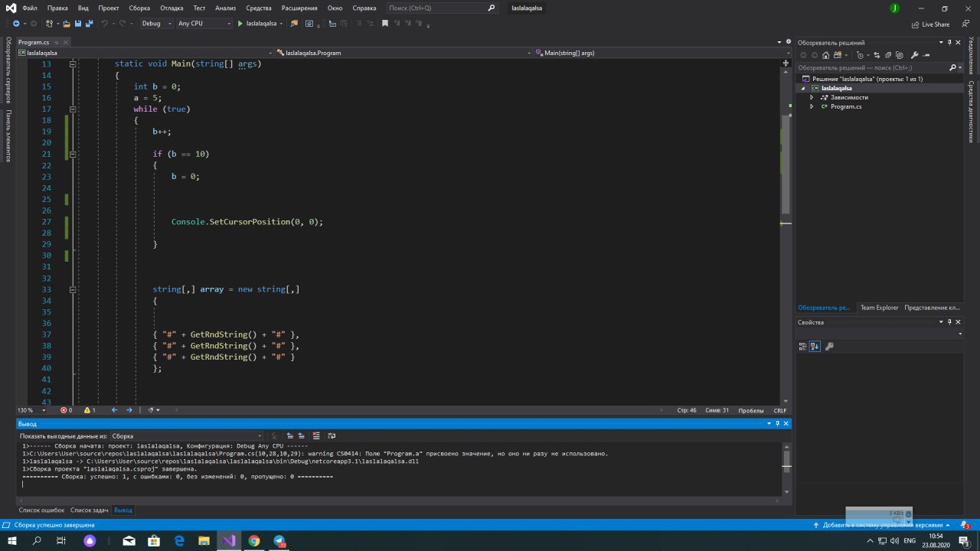Open the Сборка menu
Screen dimensions: 980x551
[x=139, y=8]
